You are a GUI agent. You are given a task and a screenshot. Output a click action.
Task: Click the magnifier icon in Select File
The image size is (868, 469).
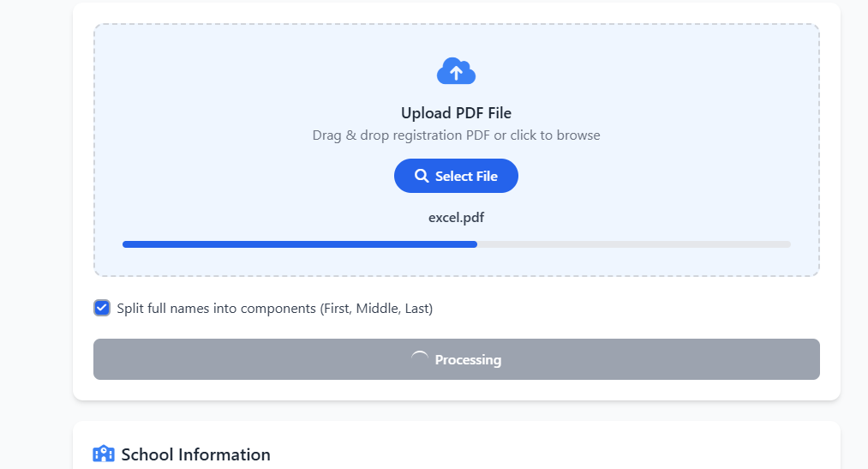point(421,176)
